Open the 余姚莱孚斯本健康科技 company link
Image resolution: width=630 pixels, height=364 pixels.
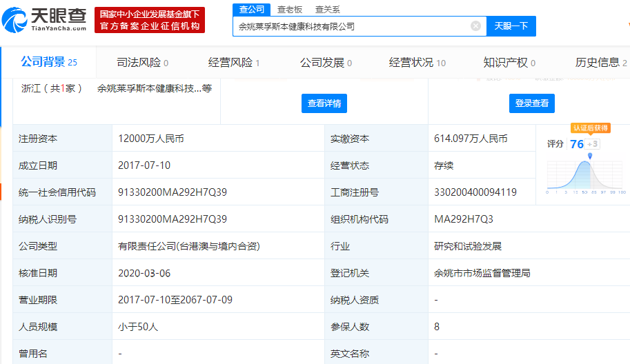(154, 88)
